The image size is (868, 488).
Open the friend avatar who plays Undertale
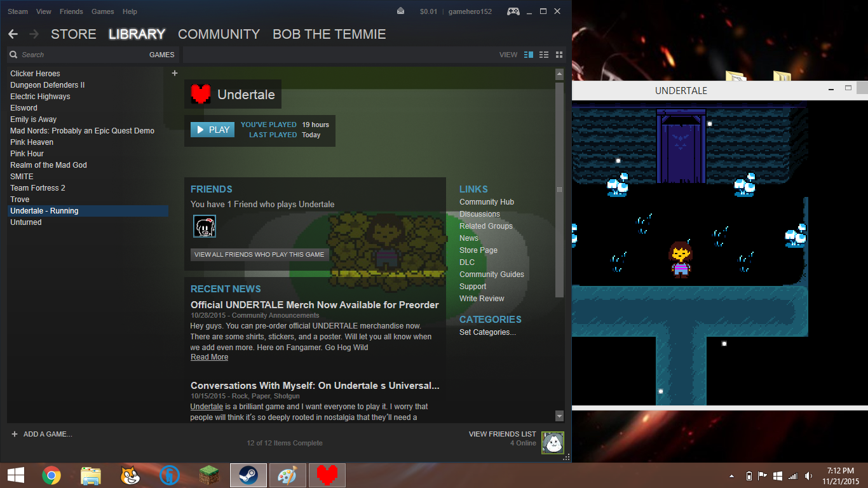tap(205, 226)
